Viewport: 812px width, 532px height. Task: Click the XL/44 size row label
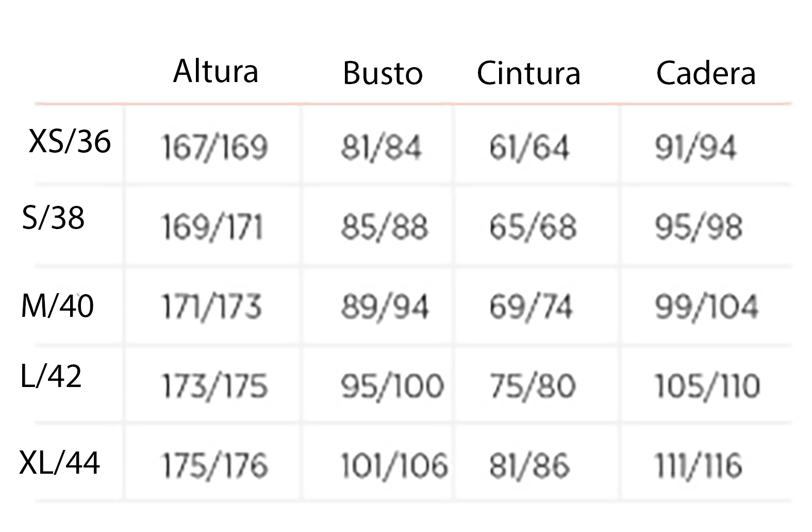pyautogui.click(x=59, y=462)
